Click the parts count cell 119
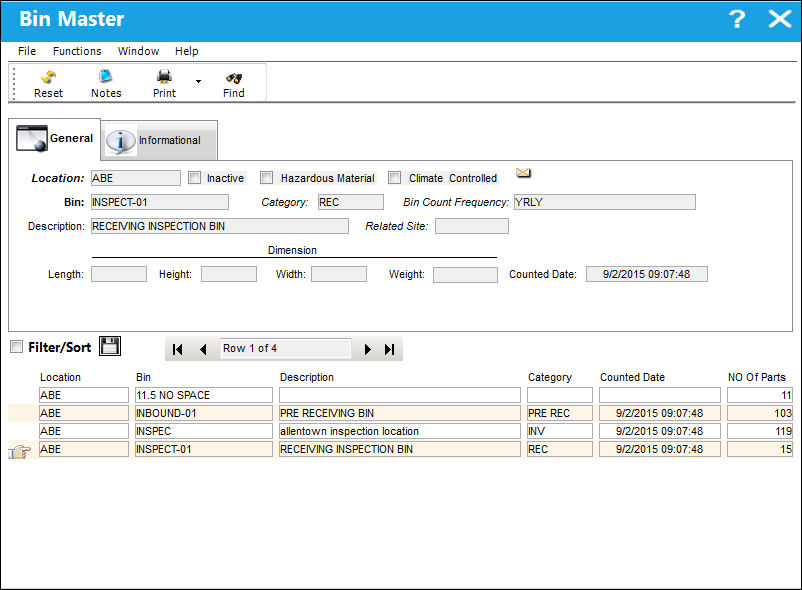 760,431
